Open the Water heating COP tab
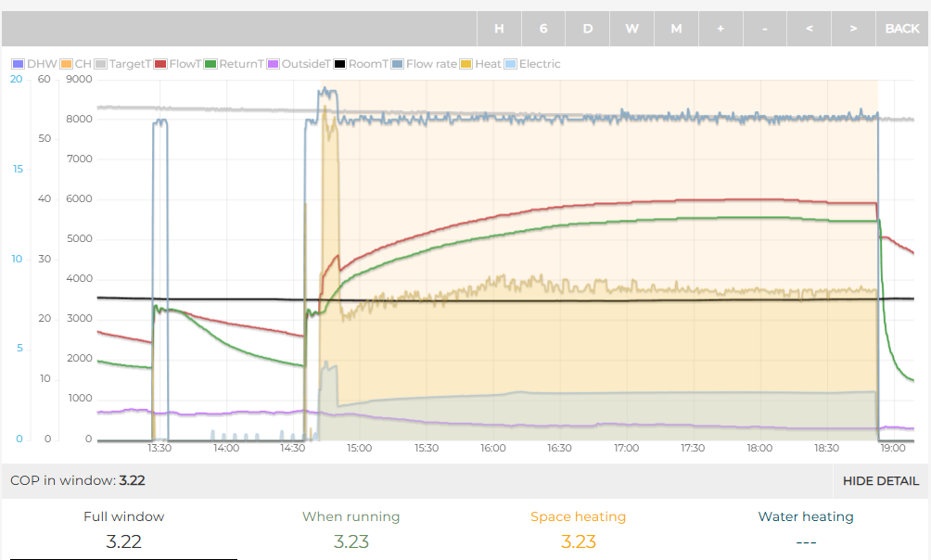Viewport: 931px width, 560px height. pos(805,529)
